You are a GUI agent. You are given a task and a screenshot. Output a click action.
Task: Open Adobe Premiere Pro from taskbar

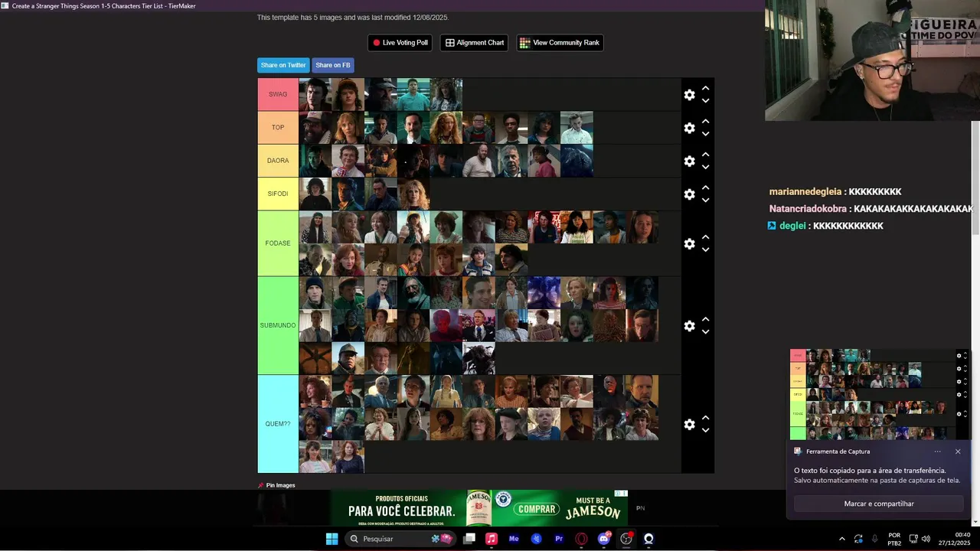coord(559,539)
